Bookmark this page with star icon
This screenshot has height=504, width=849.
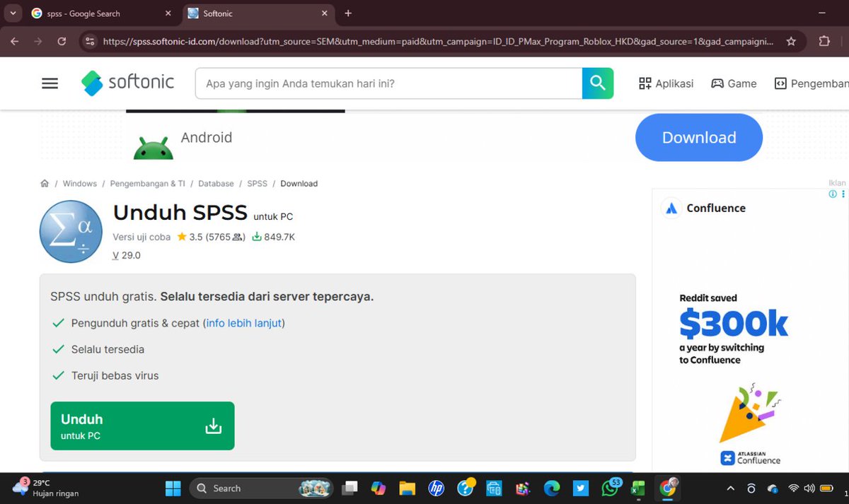click(x=791, y=41)
